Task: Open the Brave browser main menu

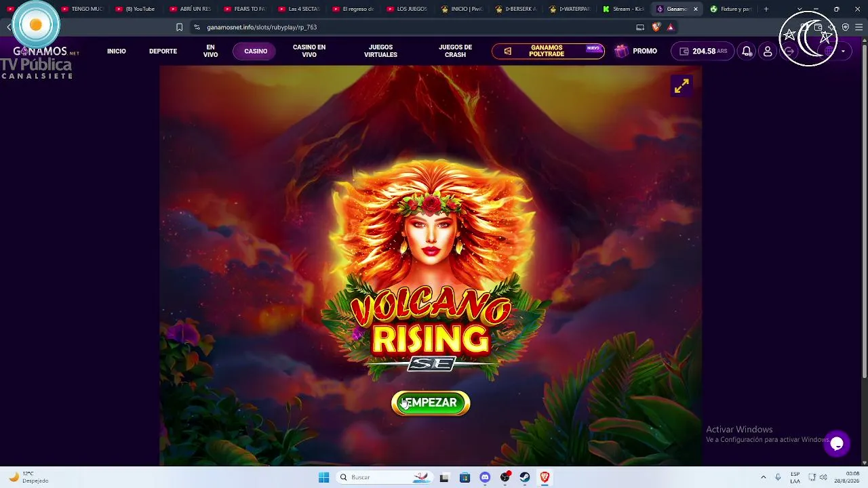Action: [859, 27]
